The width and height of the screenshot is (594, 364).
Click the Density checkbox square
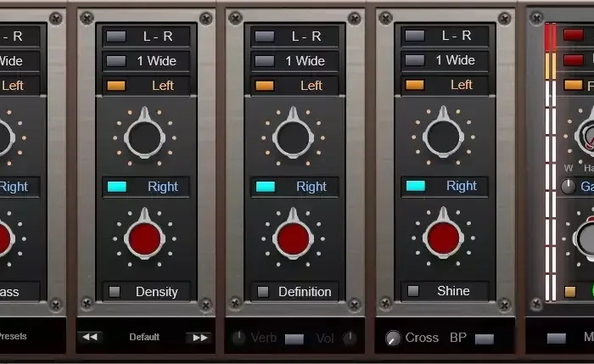(x=115, y=292)
